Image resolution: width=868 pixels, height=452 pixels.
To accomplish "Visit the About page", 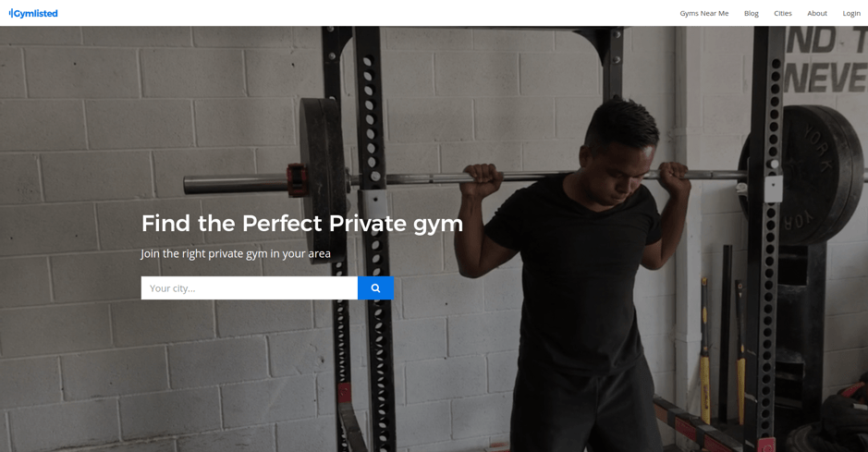I will click(817, 13).
